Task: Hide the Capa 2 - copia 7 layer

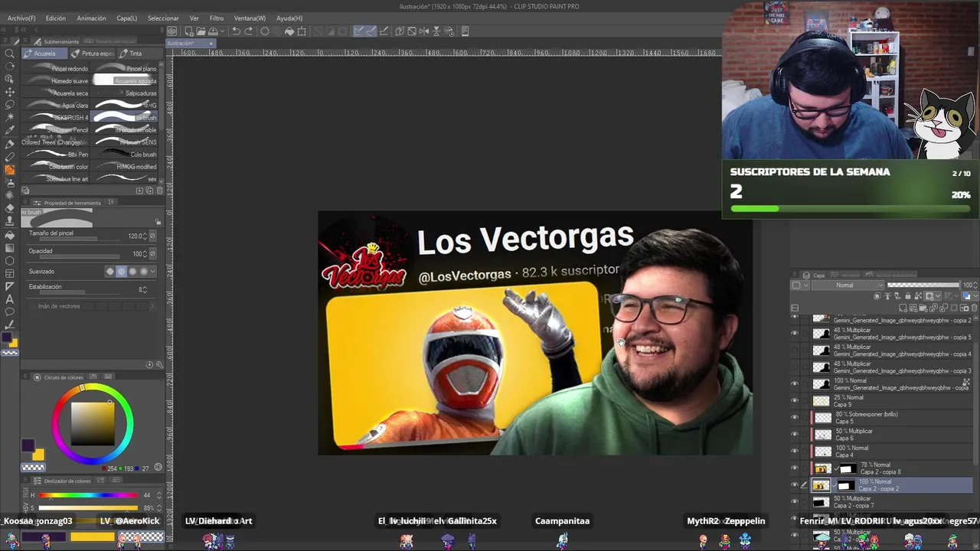Action: click(x=794, y=502)
